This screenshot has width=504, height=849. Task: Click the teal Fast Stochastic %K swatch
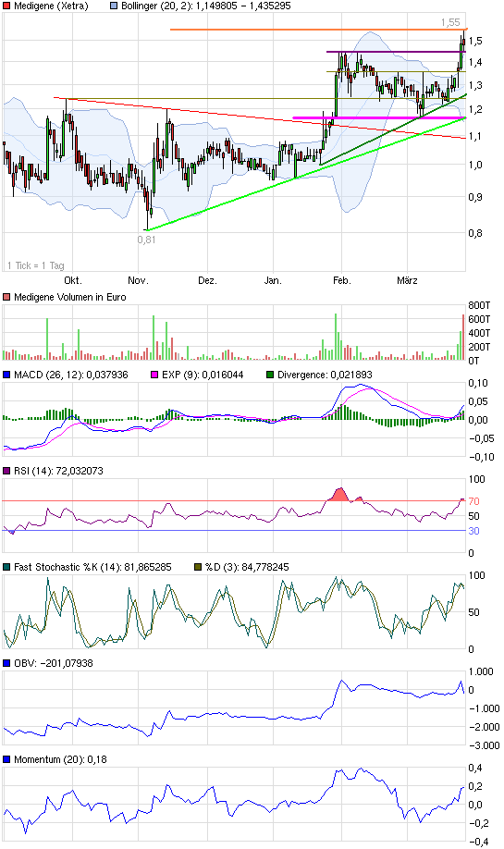(6, 568)
